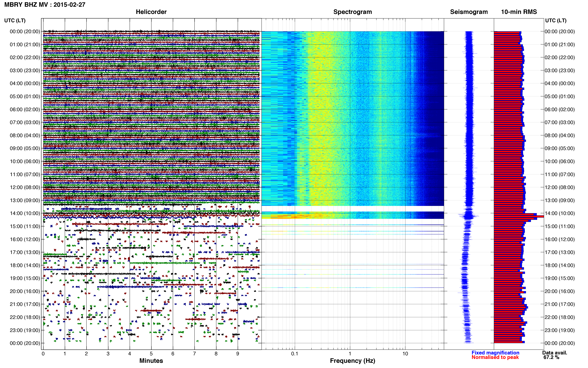This screenshot has width=588, height=368.
Task: Click the 'Fixed magnification' legend text
Action: tap(495, 353)
